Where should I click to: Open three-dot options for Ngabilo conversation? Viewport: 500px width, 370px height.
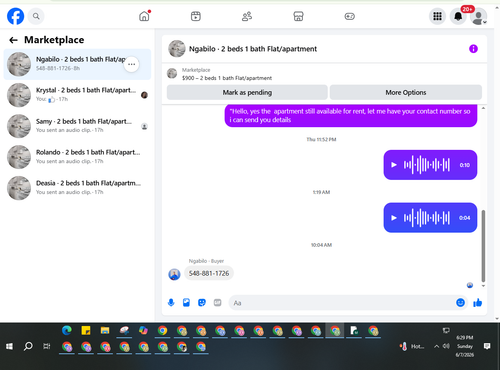tap(132, 64)
